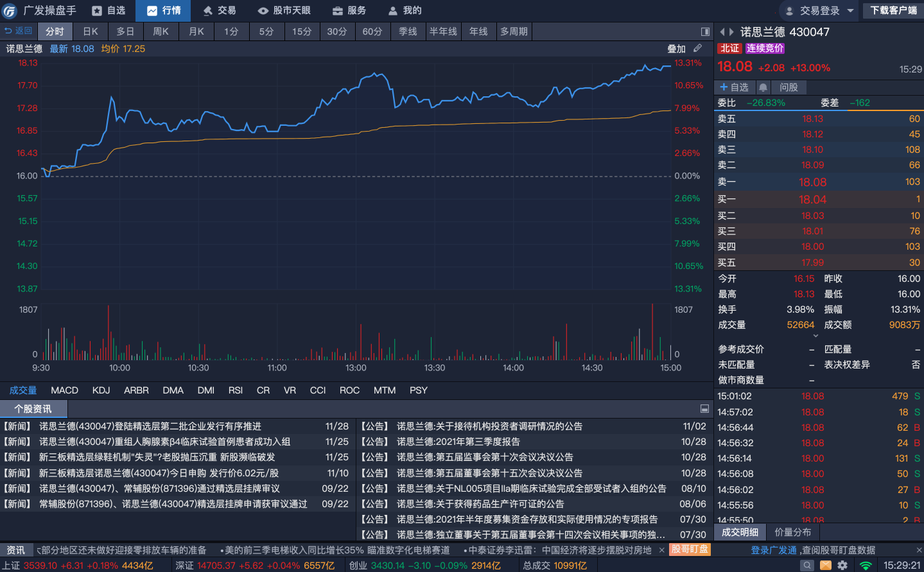Image resolution: width=924 pixels, height=572 pixels.
Task: Select the 月K chart period
Action: pyautogui.click(x=196, y=31)
